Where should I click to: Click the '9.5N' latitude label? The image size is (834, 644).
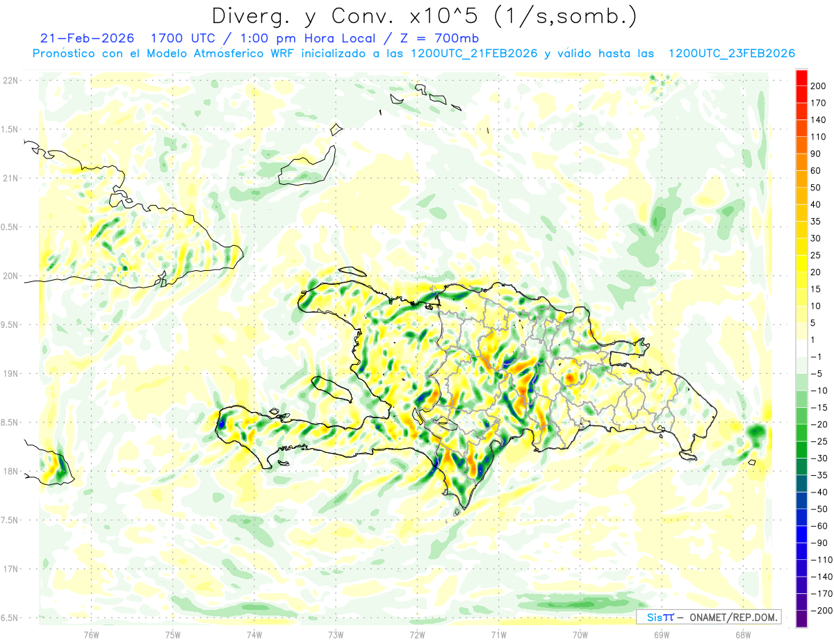[x=10, y=324]
